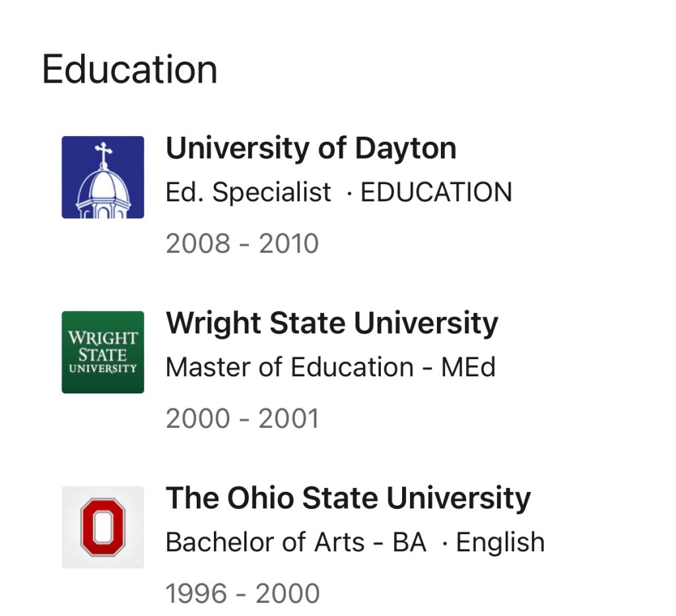The width and height of the screenshot is (676, 616).
Task: Tap the BA abbreviation
Action: point(409,542)
